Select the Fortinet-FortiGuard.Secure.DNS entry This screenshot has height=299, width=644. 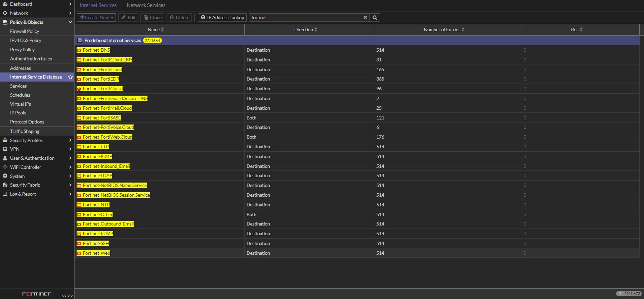[x=115, y=98]
